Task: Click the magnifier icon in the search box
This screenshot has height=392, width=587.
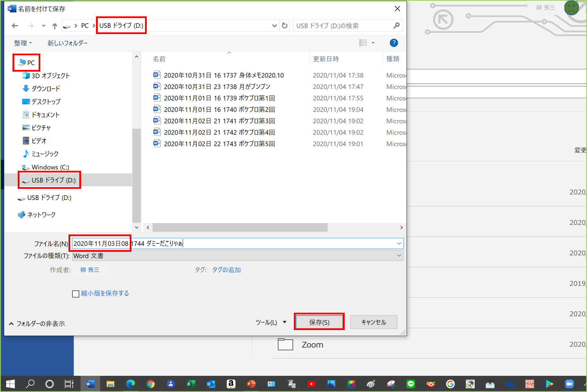Action: tap(396, 26)
